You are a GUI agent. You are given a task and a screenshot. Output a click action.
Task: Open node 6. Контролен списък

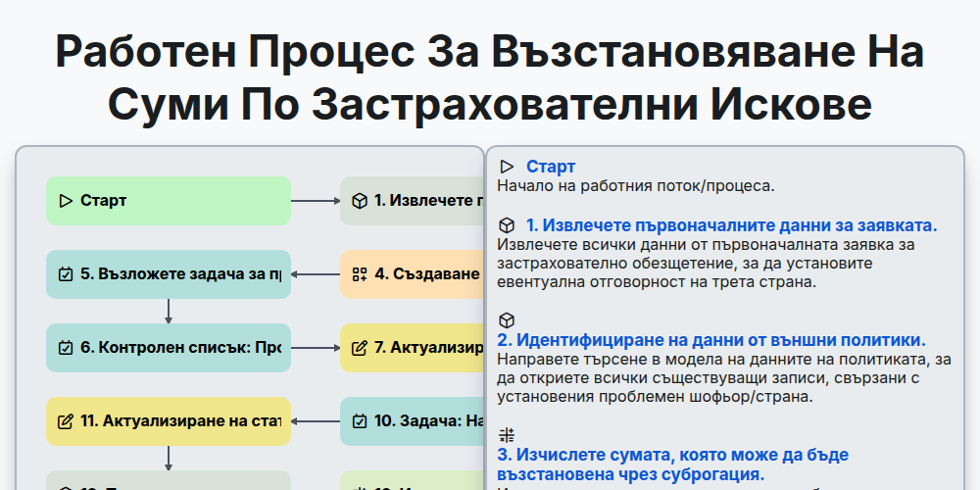tap(169, 348)
